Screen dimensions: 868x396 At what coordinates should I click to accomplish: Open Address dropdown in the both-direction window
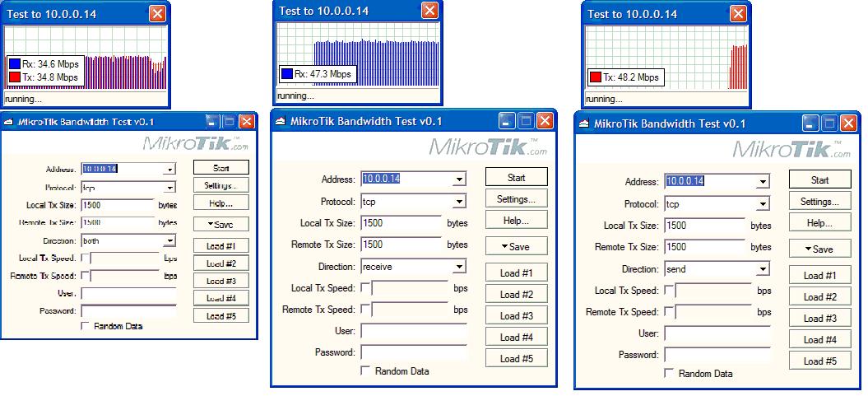[x=170, y=169]
